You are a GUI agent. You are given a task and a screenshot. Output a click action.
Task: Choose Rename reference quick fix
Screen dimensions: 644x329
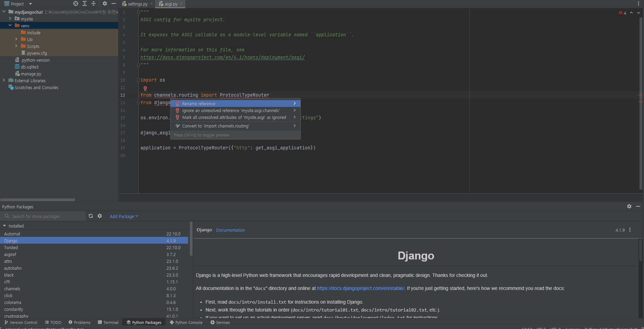point(235,103)
